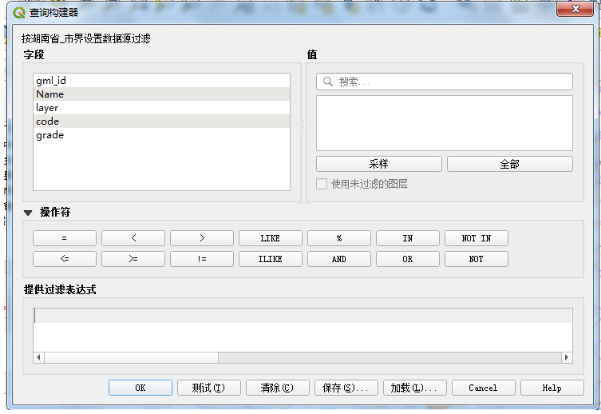The image size is (601, 414).
Task: Click the Cancel button
Action: [x=483, y=388]
